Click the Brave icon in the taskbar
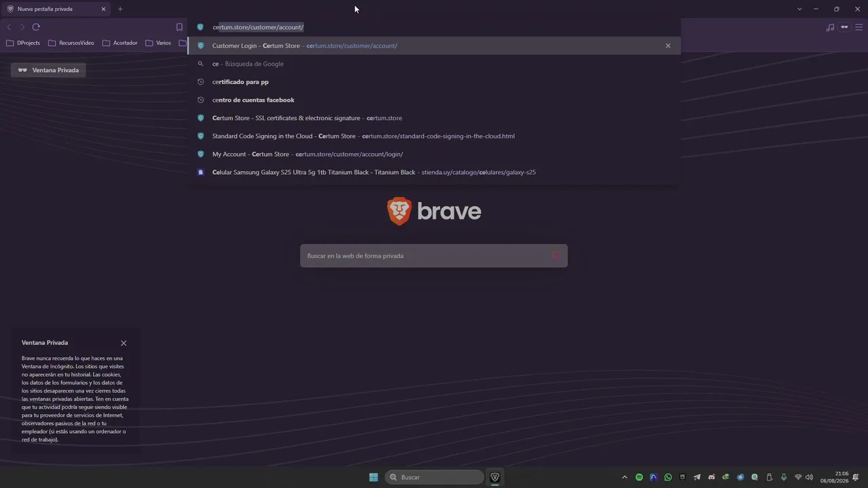The width and height of the screenshot is (868, 488). click(x=495, y=477)
